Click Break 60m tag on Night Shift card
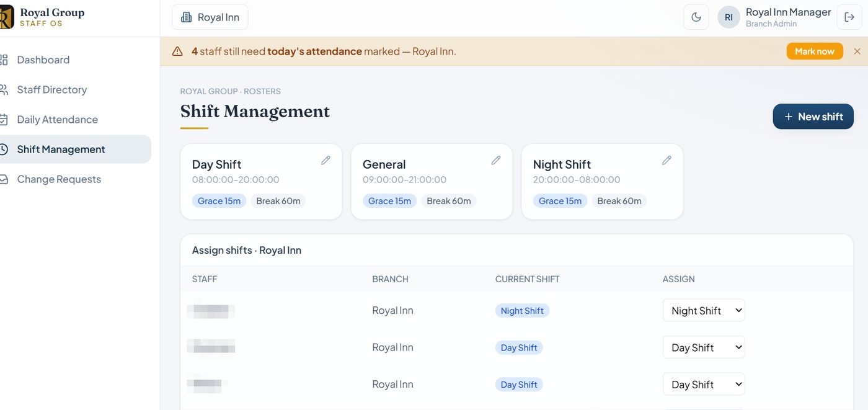 (x=619, y=201)
